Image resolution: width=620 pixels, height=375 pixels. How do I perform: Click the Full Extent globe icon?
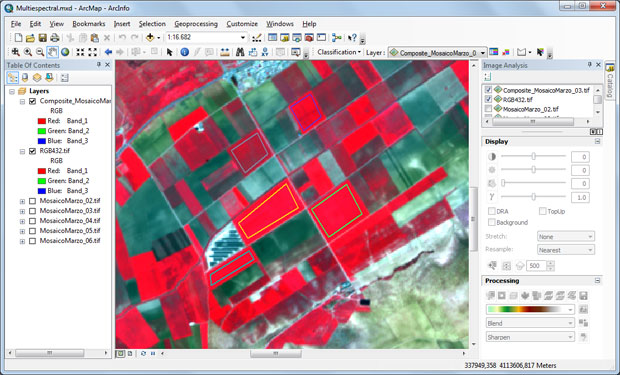(65, 52)
